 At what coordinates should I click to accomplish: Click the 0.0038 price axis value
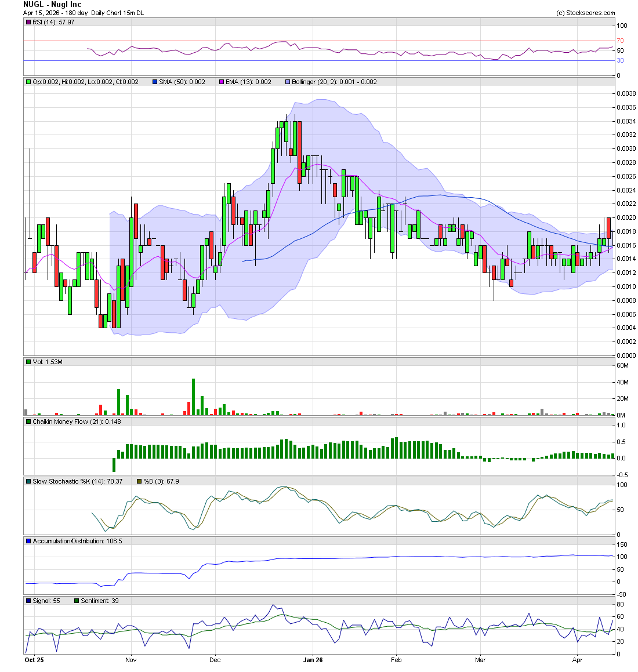pyautogui.click(x=627, y=93)
